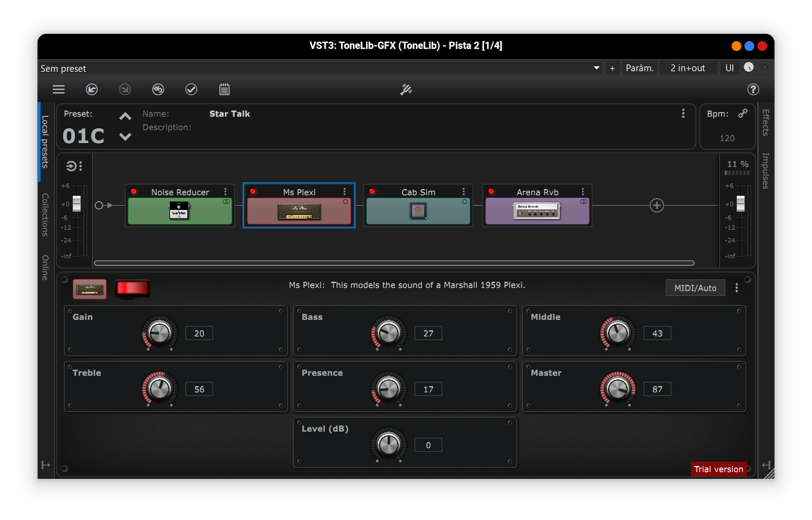Open the help question mark icon
The height and width of the screenshot is (520, 812).
pyautogui.click(x=753, y=90)
